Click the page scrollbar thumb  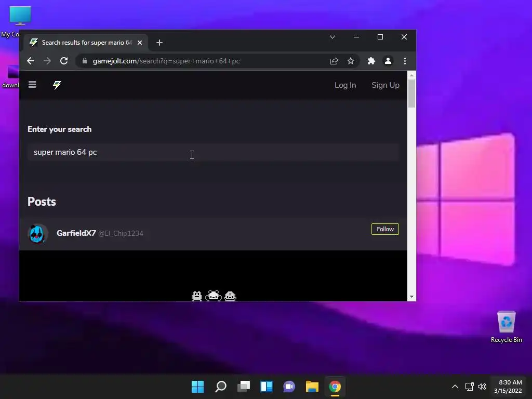411,94
